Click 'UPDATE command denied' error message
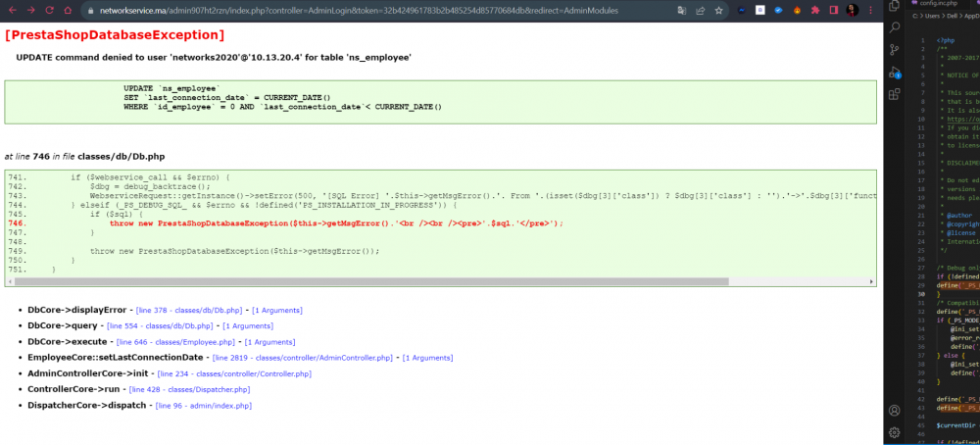 tap(213, 58)
